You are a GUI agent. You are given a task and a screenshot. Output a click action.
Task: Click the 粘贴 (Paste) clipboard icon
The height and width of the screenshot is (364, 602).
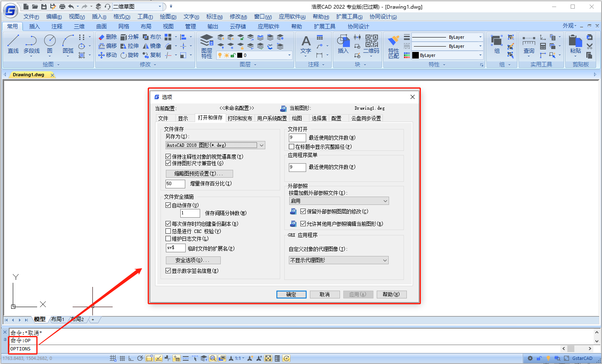[575, 45]
